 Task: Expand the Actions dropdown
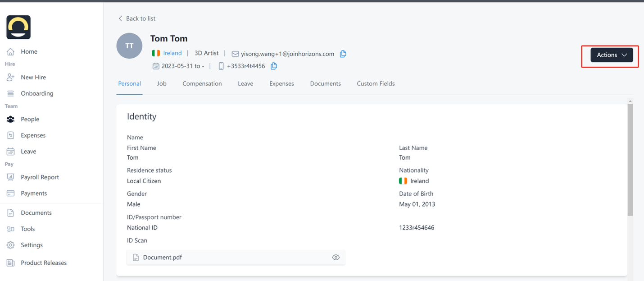coord(612,55)
